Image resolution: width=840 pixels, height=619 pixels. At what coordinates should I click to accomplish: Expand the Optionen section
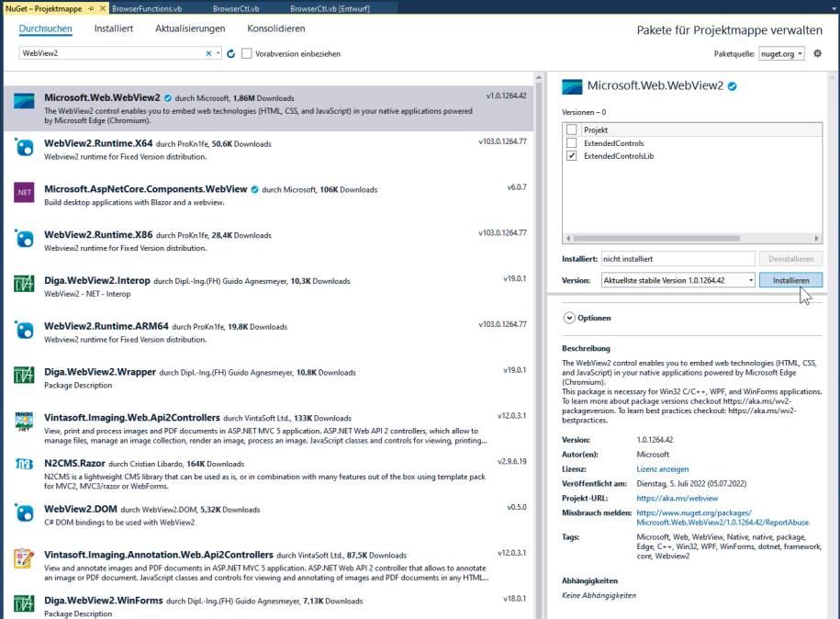click(569, 318)
